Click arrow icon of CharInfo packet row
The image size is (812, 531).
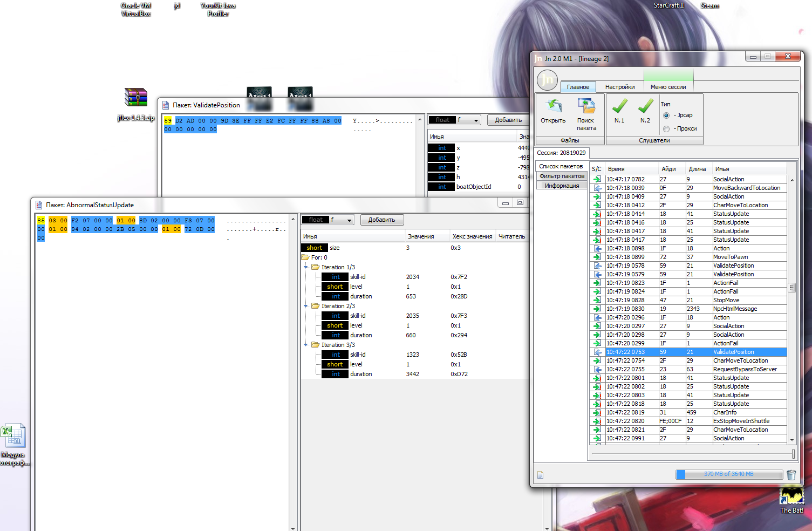[597, 412]
